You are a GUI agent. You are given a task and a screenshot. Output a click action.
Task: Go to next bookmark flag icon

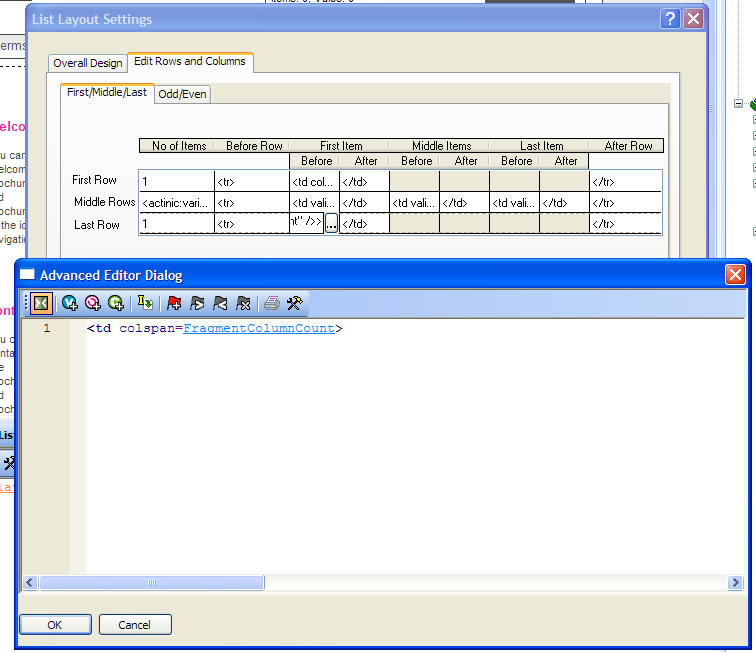[197, 303]
